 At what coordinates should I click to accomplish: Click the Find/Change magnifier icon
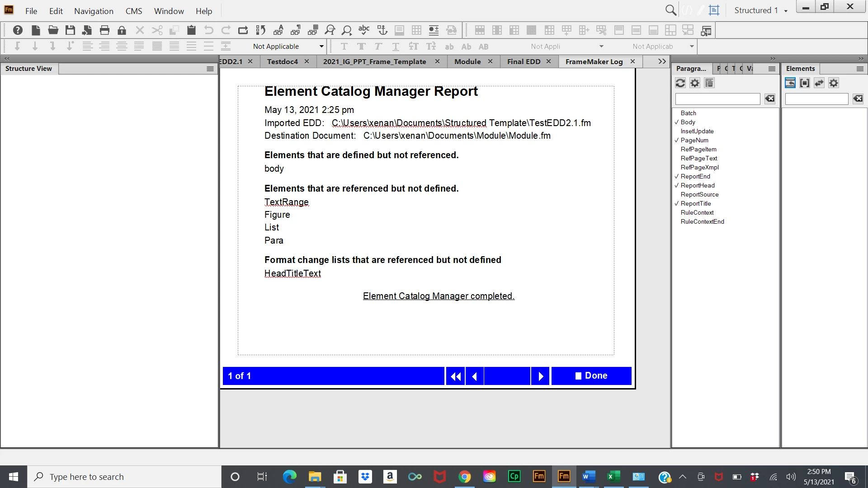point(330,30)
